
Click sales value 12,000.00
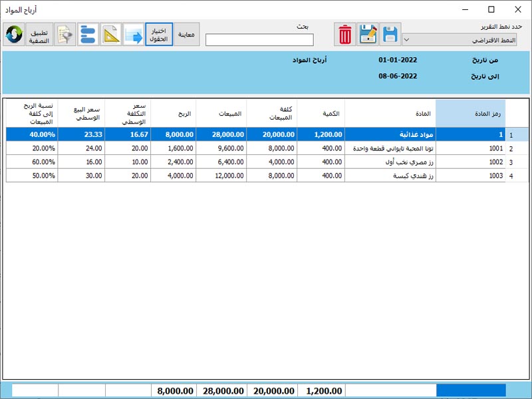point(221,176)
